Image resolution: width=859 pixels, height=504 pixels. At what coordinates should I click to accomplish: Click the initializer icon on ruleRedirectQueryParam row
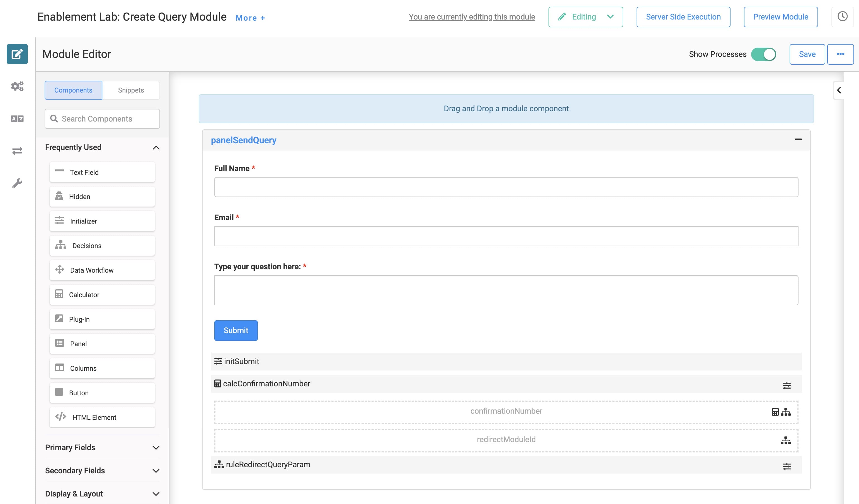tap(786, 466)
